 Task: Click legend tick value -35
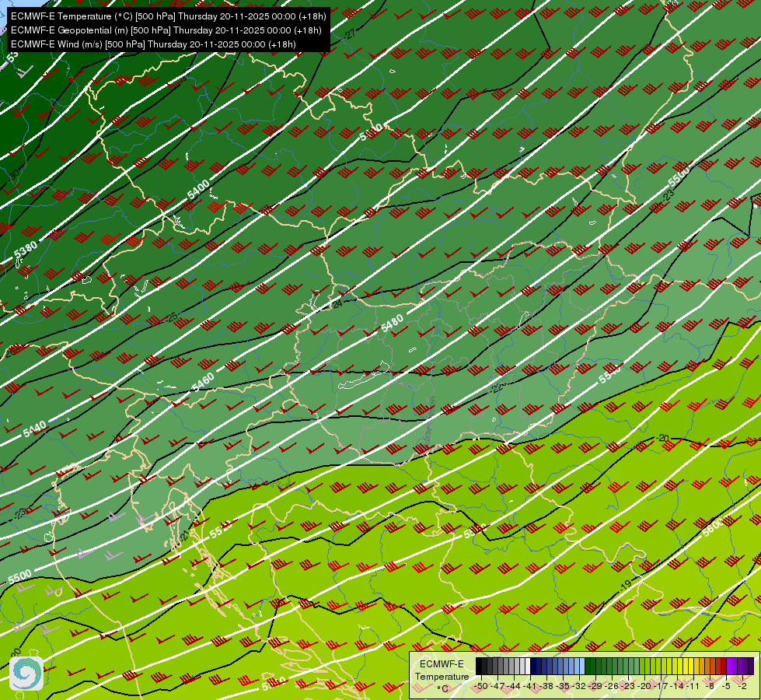coord(563,687)
